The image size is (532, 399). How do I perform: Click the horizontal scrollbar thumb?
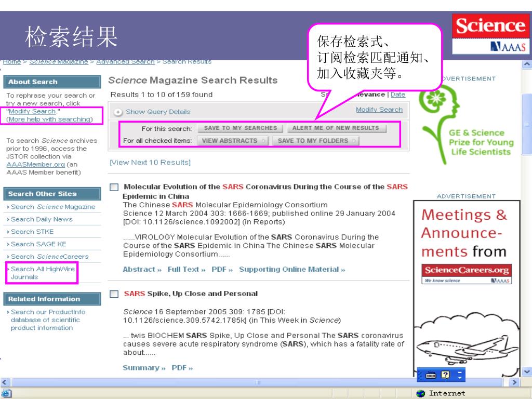tap(257, 382)
